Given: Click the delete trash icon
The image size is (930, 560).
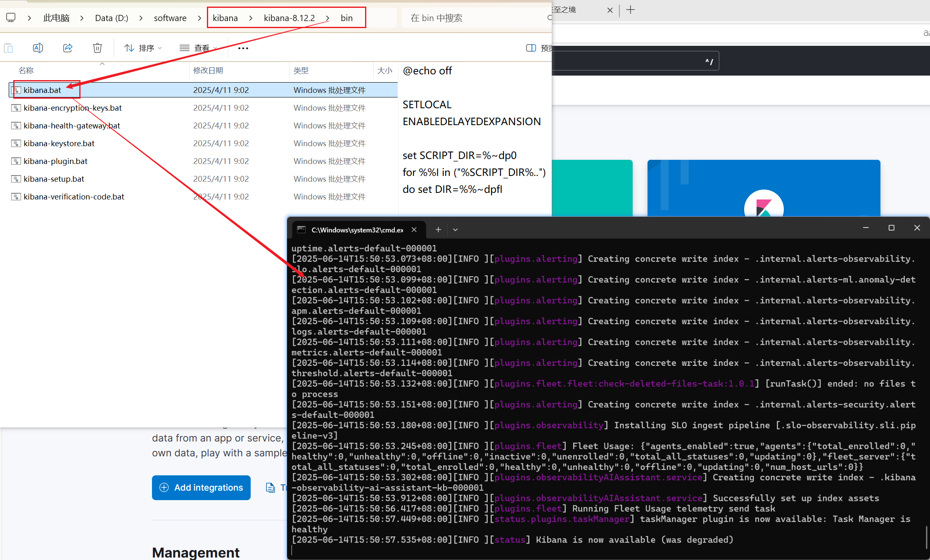Looking at the screenshot, I should coord(97,48).
